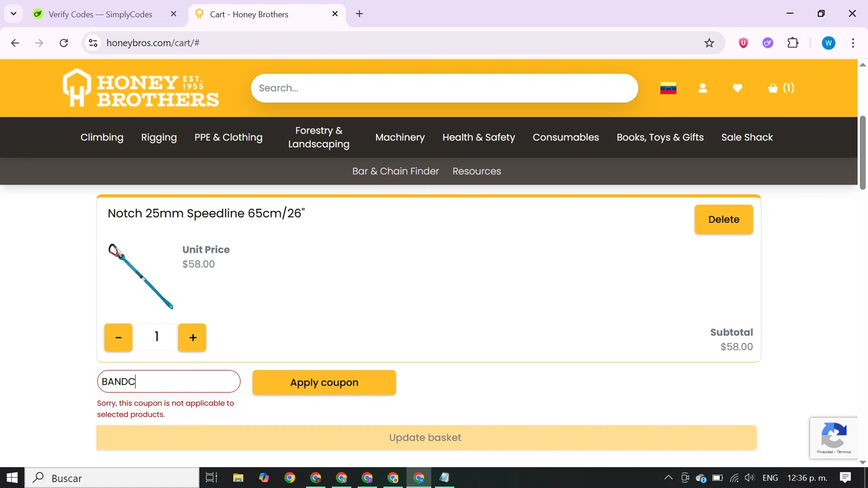Screen dimensions: 868x488
Task: Apply the coupon code
Action: click(x=324, y=383)
